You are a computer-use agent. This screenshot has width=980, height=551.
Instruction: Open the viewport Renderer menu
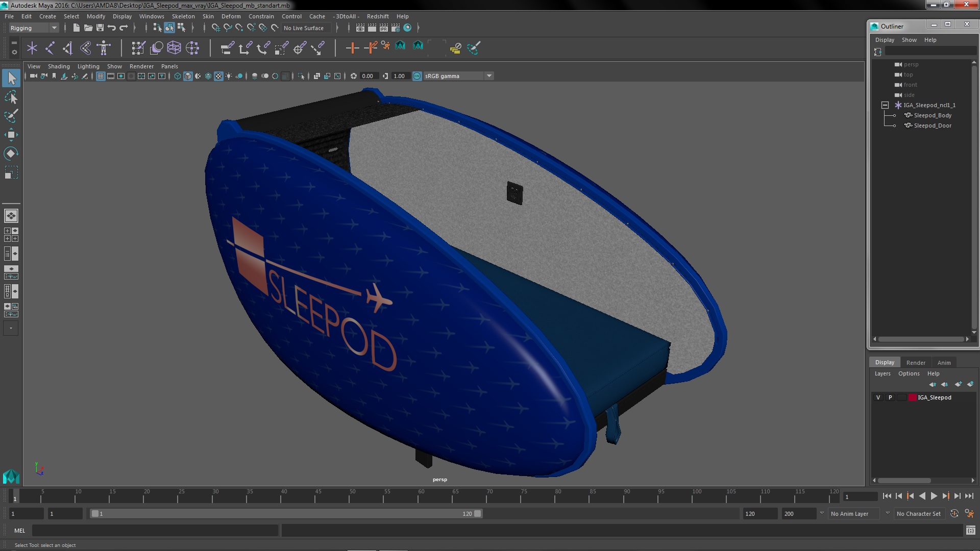pos(141,66)
